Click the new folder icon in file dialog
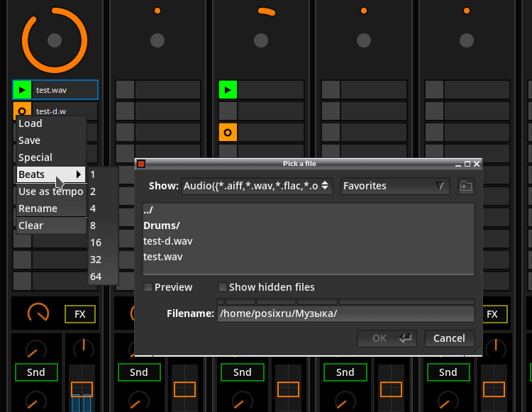This screenshot has height=412, width=532. pyautogui.click(x=466, y=186)
